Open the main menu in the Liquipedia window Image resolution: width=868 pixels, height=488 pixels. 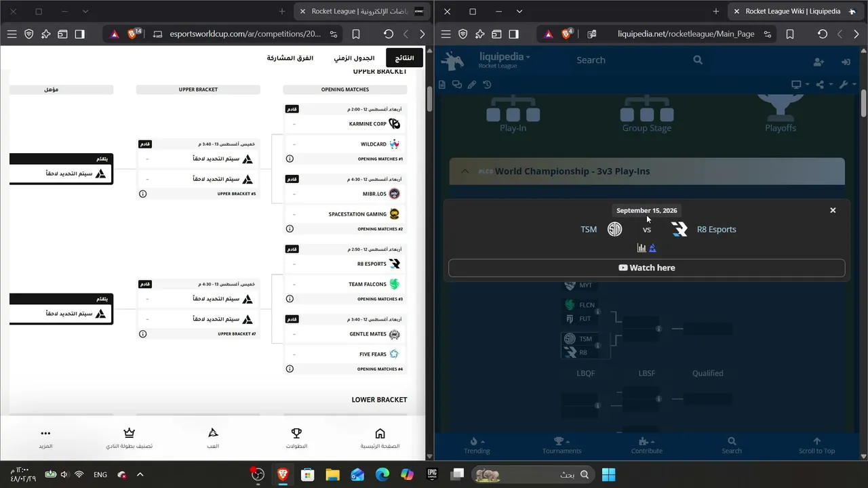tap(446, 34)
